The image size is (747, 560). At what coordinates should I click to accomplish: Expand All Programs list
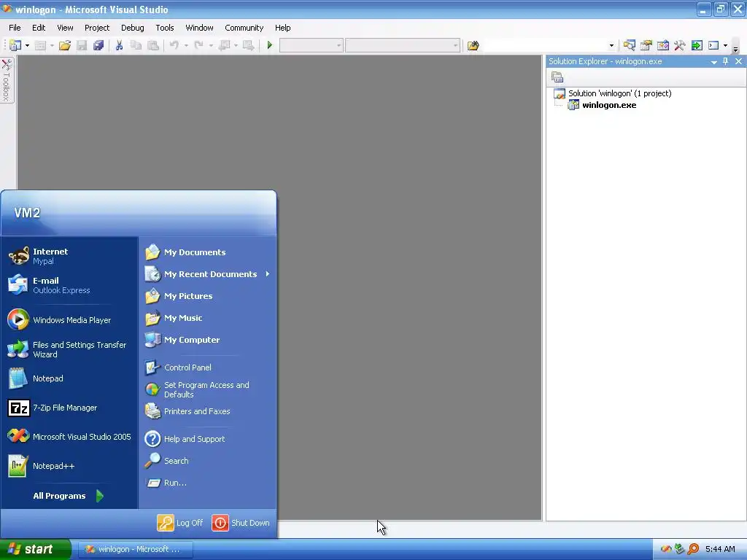click(x=69, y=496)
